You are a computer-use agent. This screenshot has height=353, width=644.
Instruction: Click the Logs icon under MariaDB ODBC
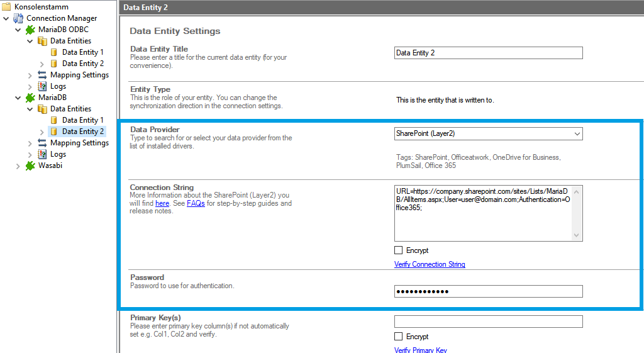[42, 86]
